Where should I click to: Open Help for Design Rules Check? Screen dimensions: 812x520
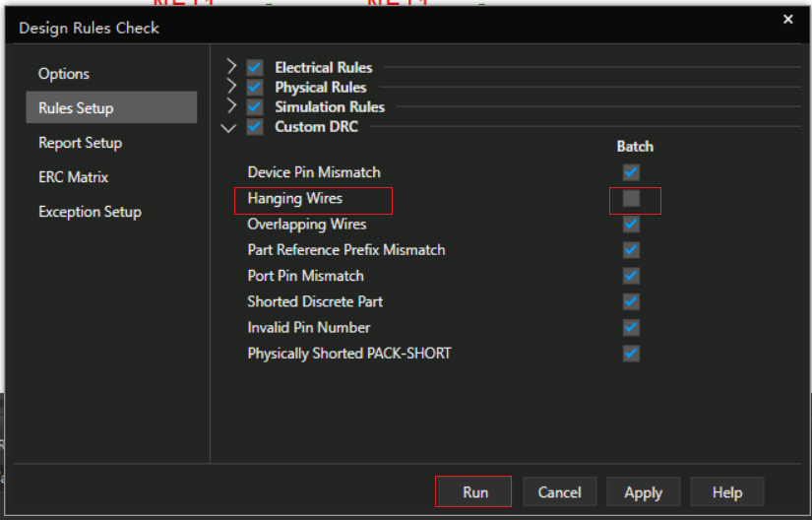coord(727,491)
